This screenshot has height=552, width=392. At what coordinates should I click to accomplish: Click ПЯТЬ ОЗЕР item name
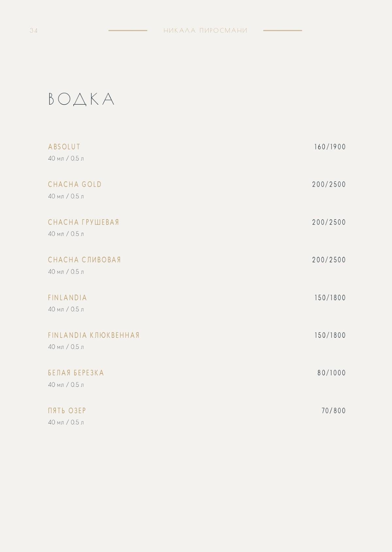pyautogui.click(x=67, y=411)
